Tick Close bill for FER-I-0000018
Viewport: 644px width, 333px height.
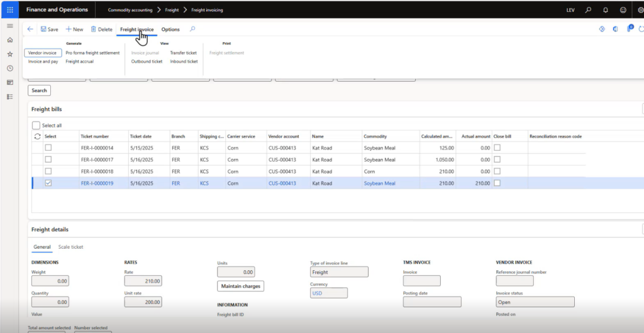pyautogui.click(x=497, y=172)
